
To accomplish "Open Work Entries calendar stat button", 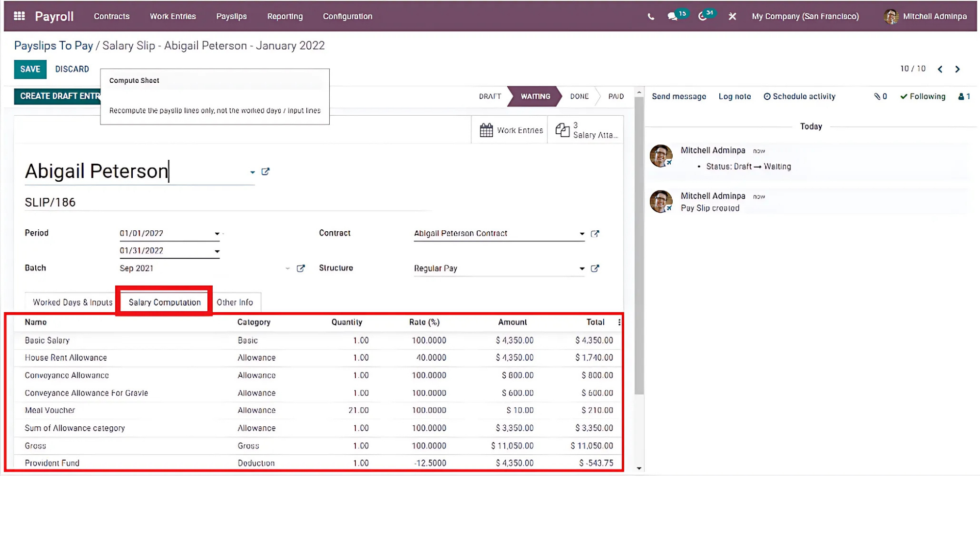I will [x=510, y=130].
